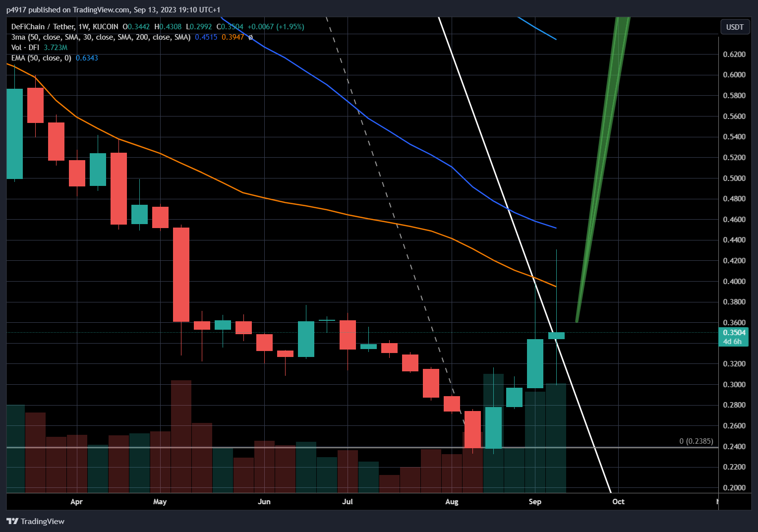
Task: Click the close value C0.3504 in legend
Action: pyautogui.click(x=230, y=27)
